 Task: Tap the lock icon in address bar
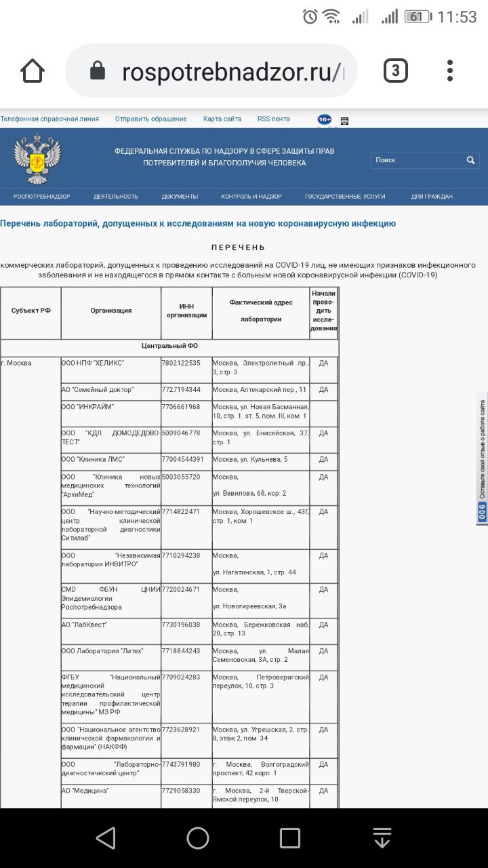coord(98,71)
